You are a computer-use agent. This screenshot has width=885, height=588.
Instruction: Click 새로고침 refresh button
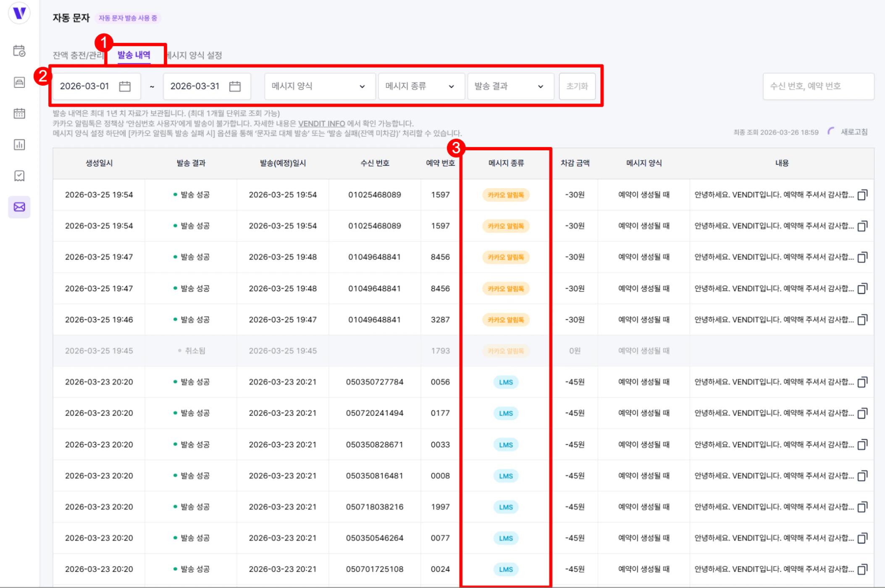[853, 132]
